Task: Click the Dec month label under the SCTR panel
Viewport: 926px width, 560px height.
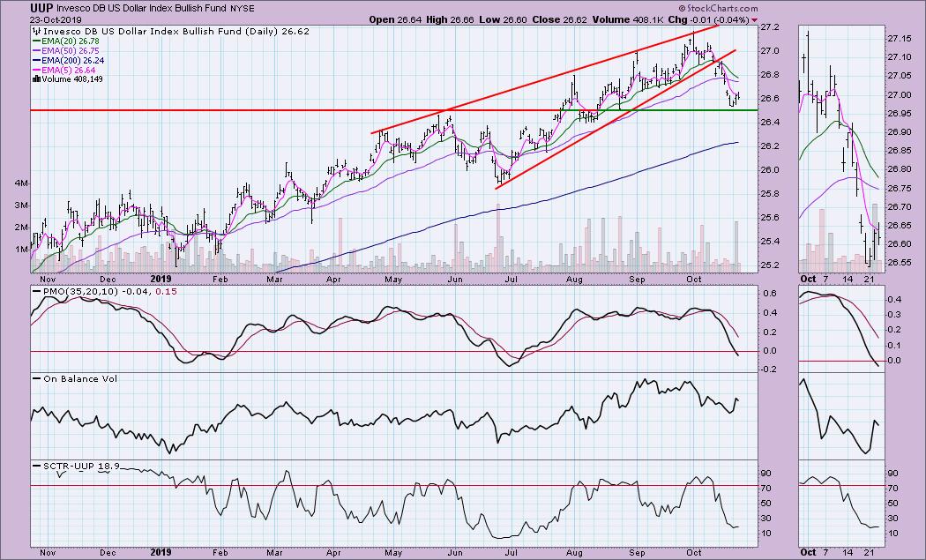Action: point(108,553)
